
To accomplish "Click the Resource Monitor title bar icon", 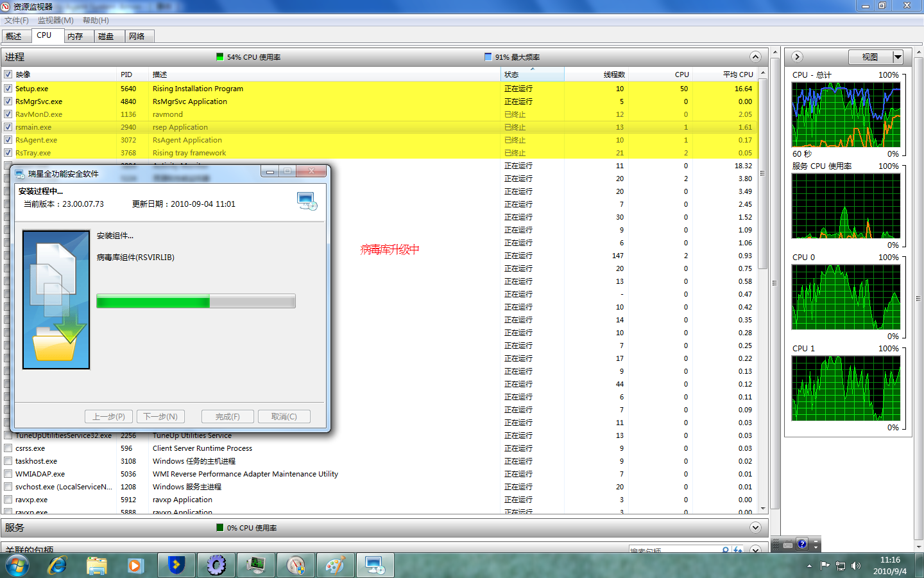I will coord(6,6).
